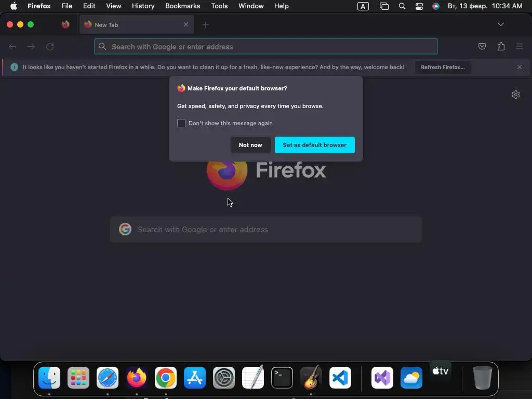This screenshot has height=399, width=532.
Task: Open the View menu
Action: click(113, 6)
